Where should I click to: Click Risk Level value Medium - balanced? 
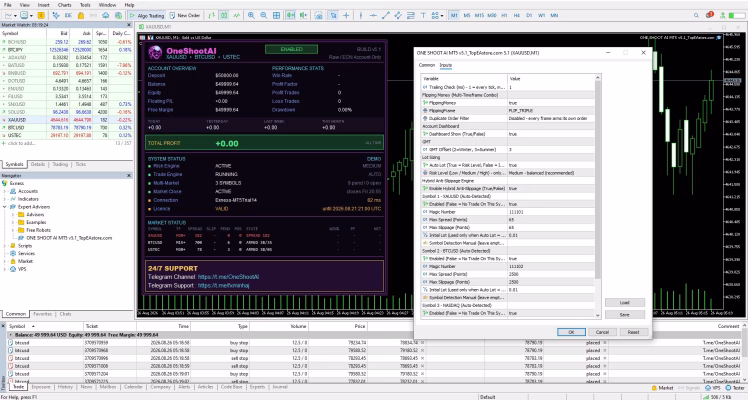pyautogui.click(x=551, y=173)
